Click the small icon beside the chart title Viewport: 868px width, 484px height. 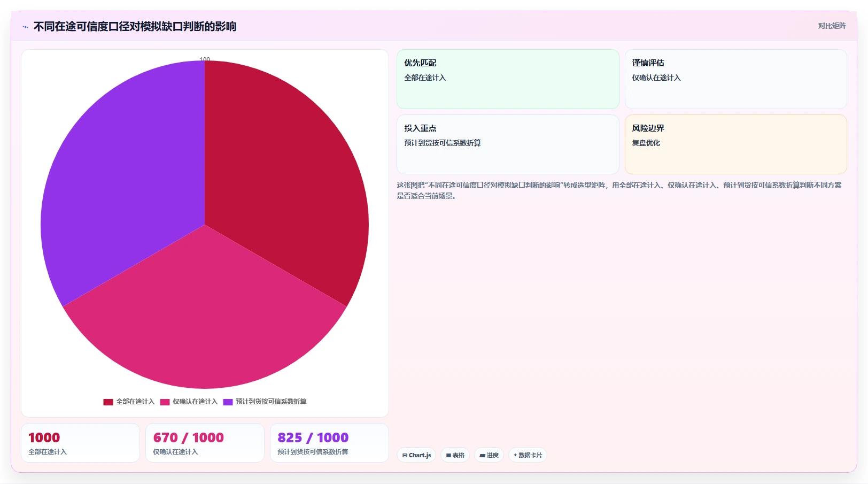(x=25, y=27)
